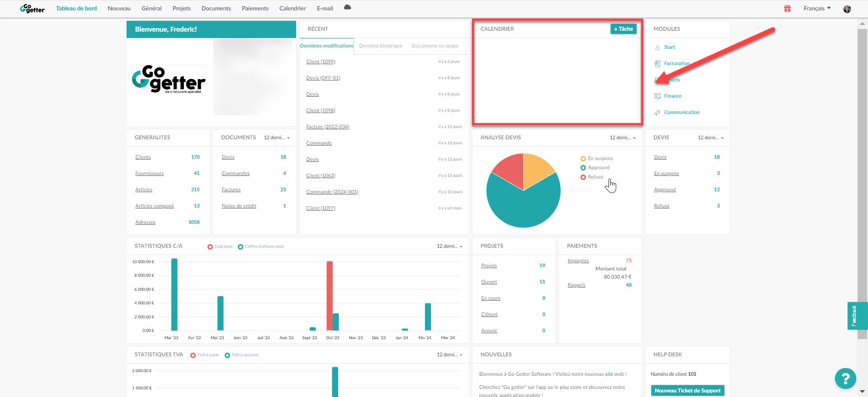Open the round help question mark button

pos(845,378)
